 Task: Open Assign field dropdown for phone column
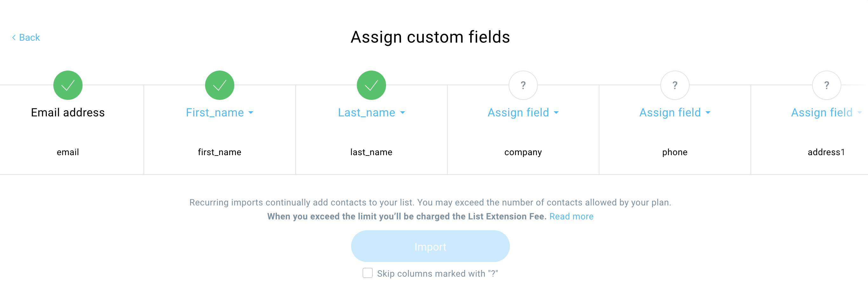click(x=675, y=112)
